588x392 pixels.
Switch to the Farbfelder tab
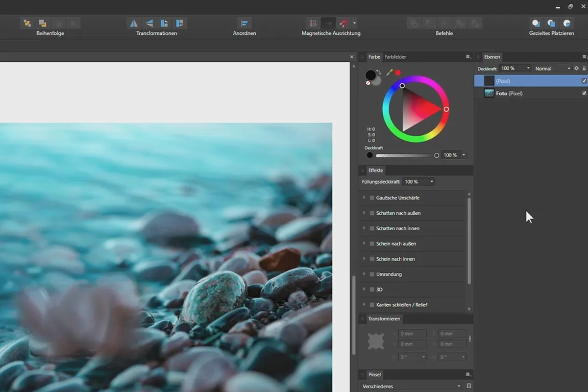(x=395, y=57)
